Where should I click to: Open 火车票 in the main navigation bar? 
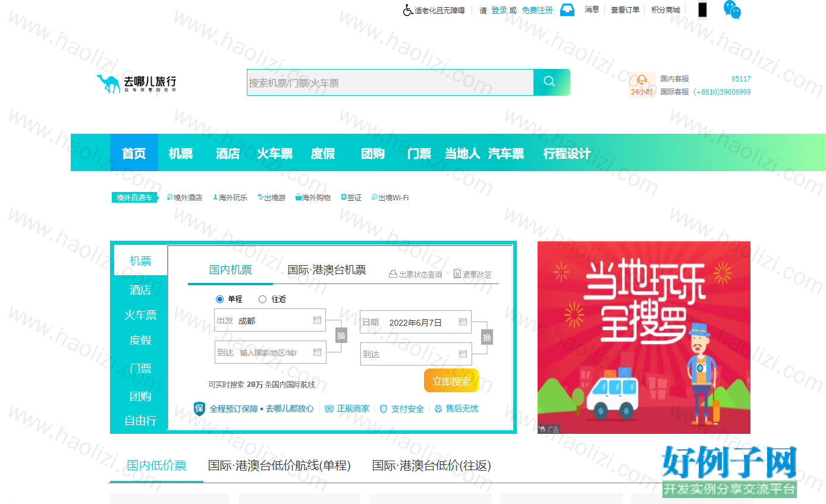coord(275,153)
